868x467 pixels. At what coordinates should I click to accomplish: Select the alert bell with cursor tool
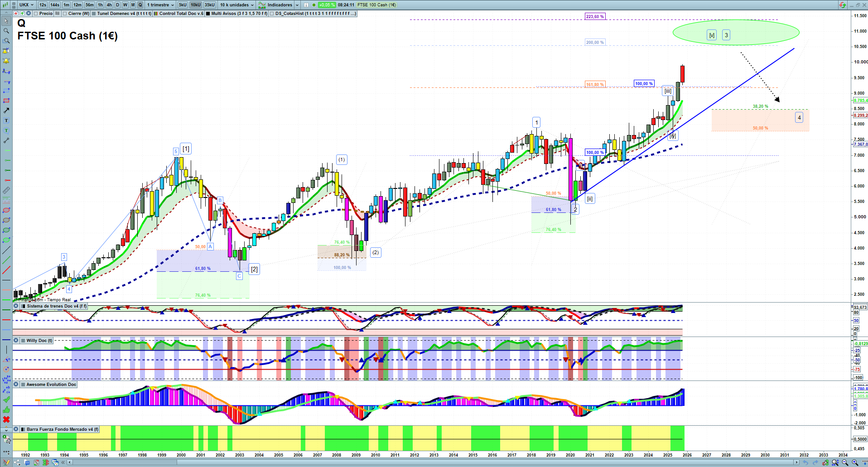tap(6, 51)
